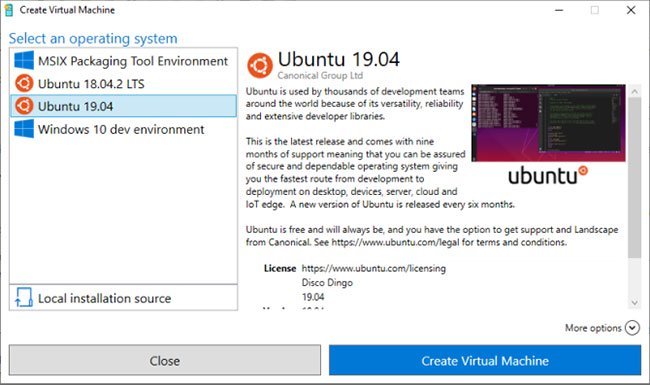The height and width of the screenshot is (385, 650).
Task: Click the Create Virtual Machine title bar app icon
Action: pyautogui.click(x=9, y=10)
